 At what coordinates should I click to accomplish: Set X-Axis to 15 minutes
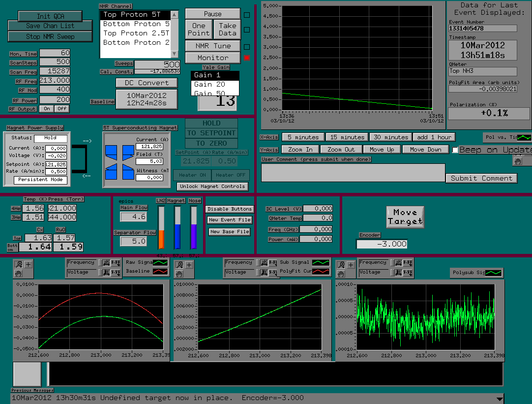tap(347, 137)
